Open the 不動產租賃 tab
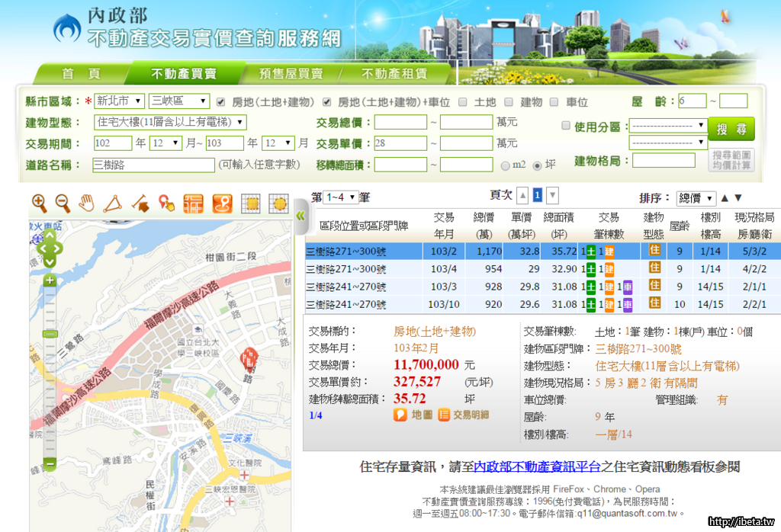This screenshot has width=781, height=532. [394, 74]
